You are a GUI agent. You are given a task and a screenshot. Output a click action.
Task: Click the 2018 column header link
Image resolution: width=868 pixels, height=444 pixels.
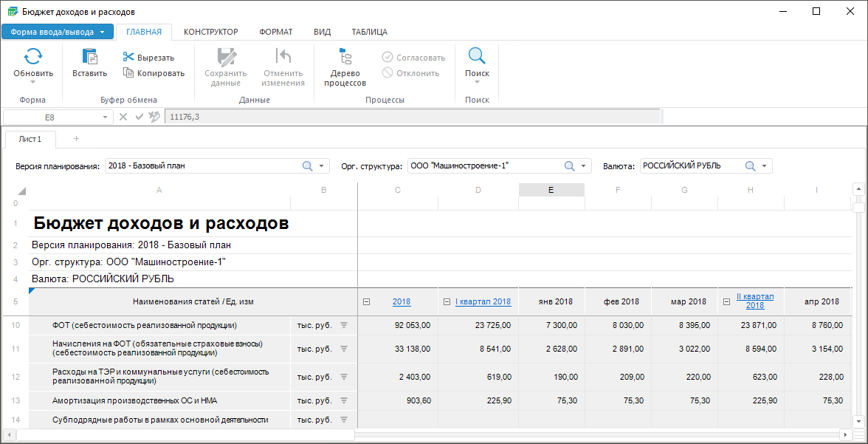(402, 301)
